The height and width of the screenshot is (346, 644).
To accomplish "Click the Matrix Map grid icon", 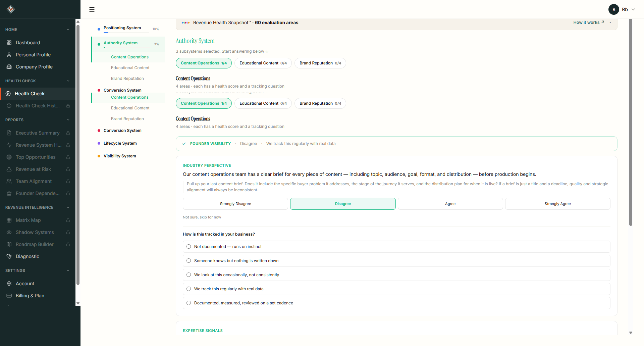I will point(9,220).
